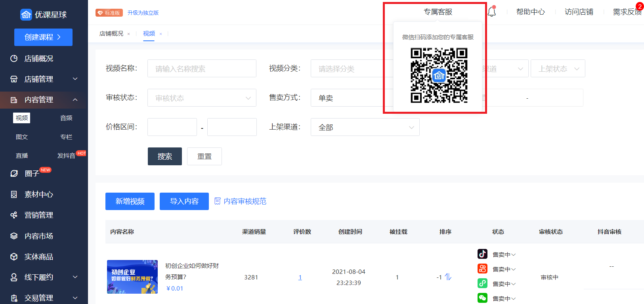Screen dimensions: 644x304
Task: Click the price text ￥0.01
Action: [x=174, y=288]
